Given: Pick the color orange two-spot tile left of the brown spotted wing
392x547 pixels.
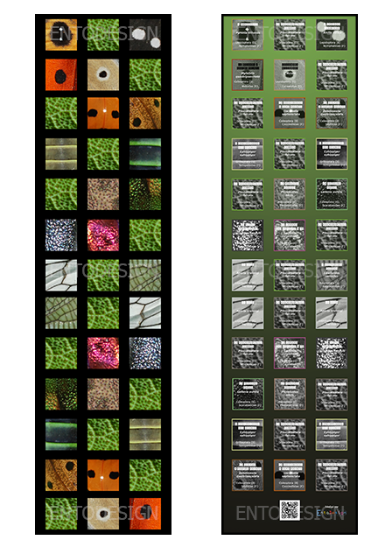Looking at the screenshot, I should pos(103,113).
